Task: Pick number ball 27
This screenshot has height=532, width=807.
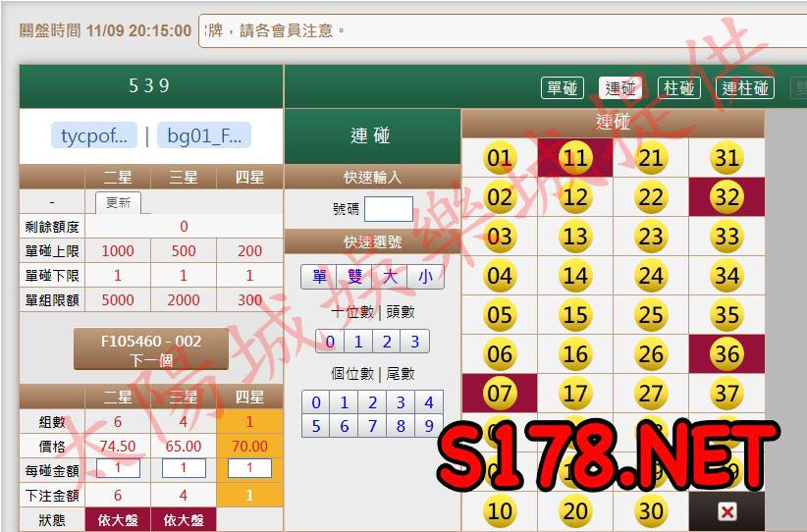Action: [651, 393]
